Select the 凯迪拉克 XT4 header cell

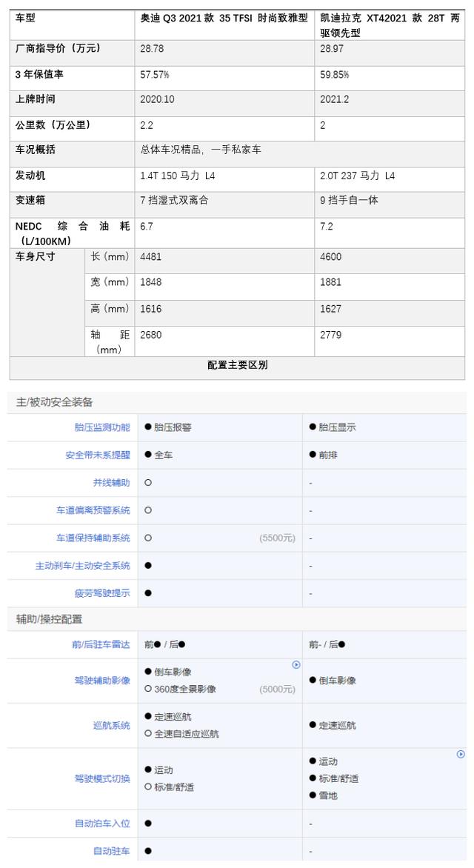tap(390, 25)
